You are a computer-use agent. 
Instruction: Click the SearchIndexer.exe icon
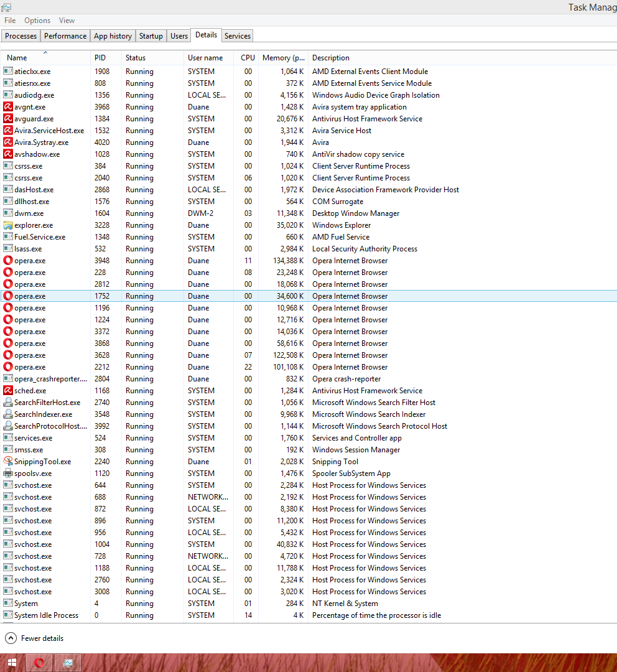pos(7,414)
